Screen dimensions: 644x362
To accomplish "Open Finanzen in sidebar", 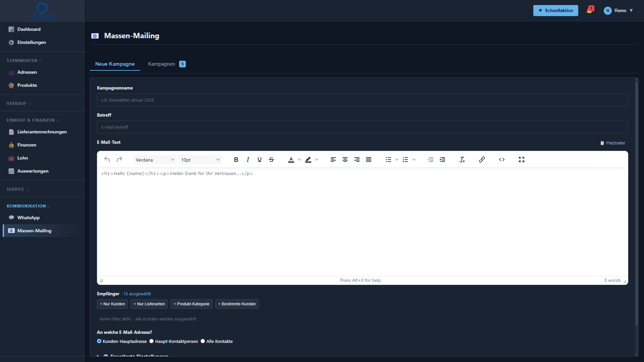I will point(42,145).
